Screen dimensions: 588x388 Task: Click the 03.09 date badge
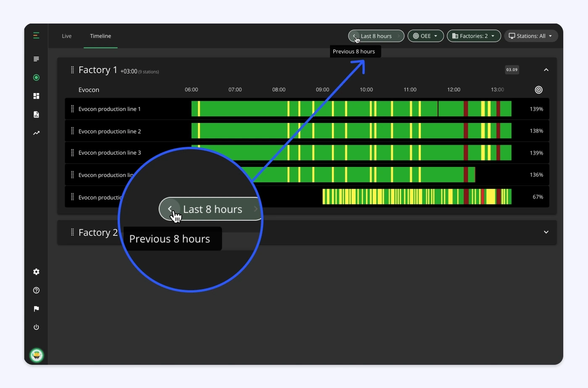(x=512, y=70)
